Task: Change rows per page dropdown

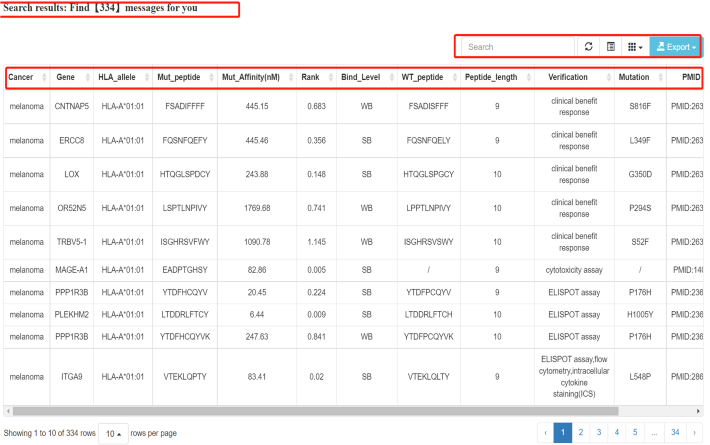Action: [x=111, y=433]
